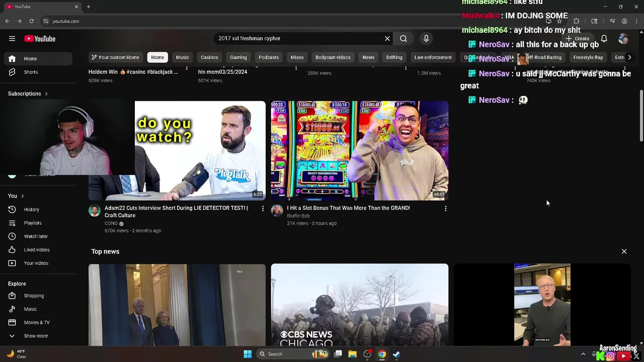Switch to Chrome on the taskbar
The height and width of the screenshot is (362, 644).
[x=382, y=354]
